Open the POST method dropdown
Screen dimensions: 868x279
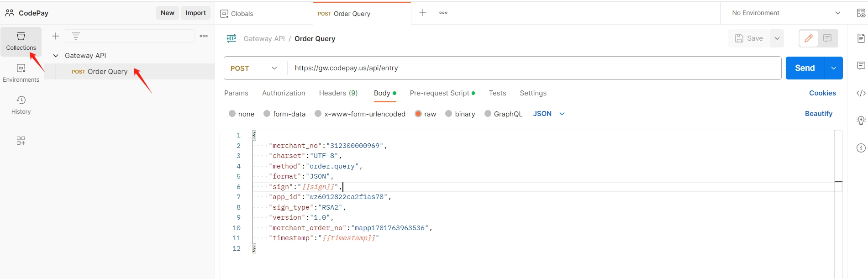(x=255, y=68)
